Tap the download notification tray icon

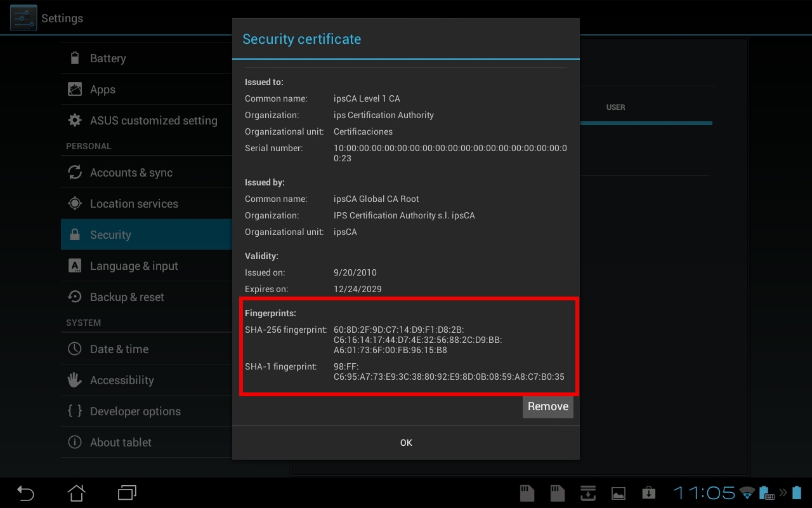588,493
